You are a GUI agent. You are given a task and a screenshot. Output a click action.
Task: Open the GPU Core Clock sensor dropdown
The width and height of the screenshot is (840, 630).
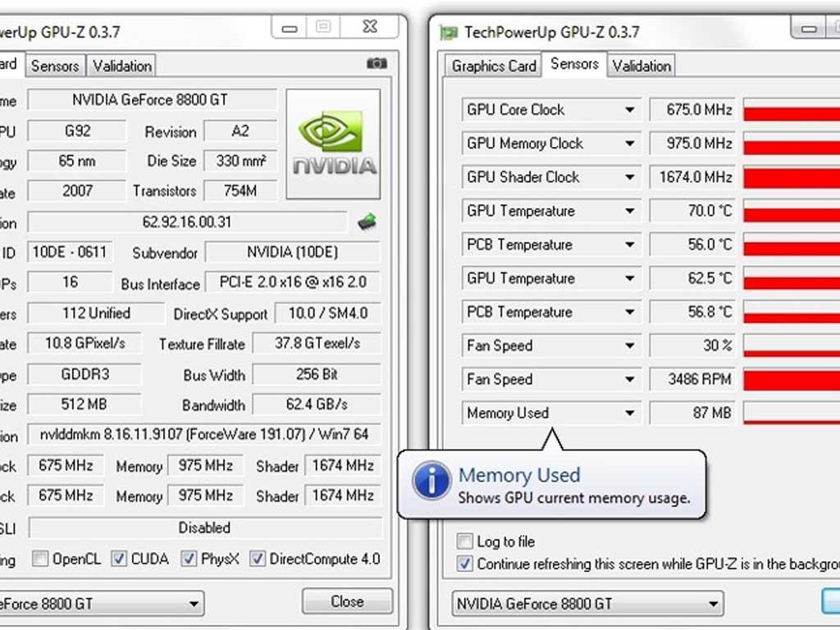pos(630,110)
